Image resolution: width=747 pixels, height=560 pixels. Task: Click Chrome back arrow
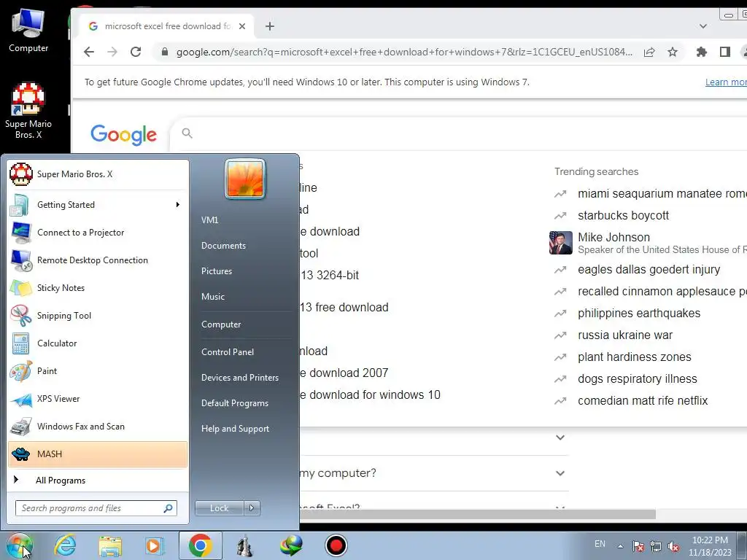click(89, 52)
